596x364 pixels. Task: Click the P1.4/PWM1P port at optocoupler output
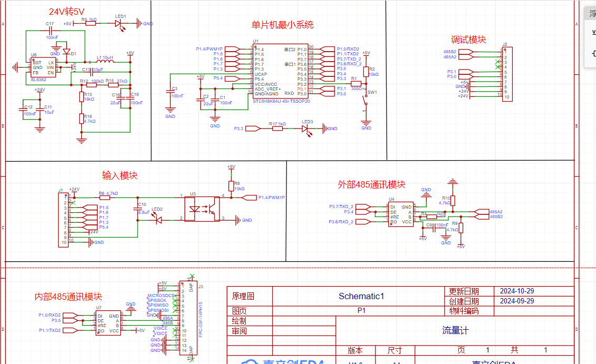(x=249, y=198)
